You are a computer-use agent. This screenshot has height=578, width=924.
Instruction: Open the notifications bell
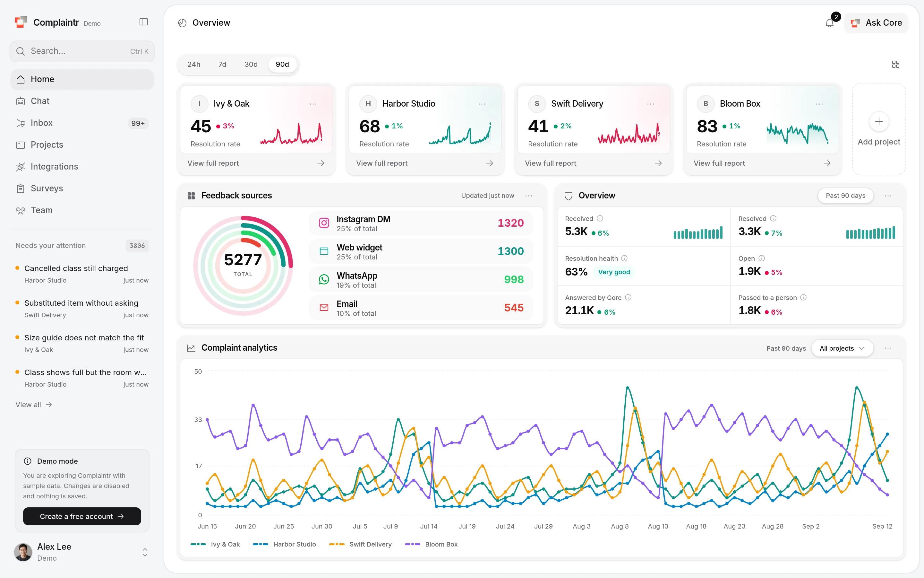830,23
